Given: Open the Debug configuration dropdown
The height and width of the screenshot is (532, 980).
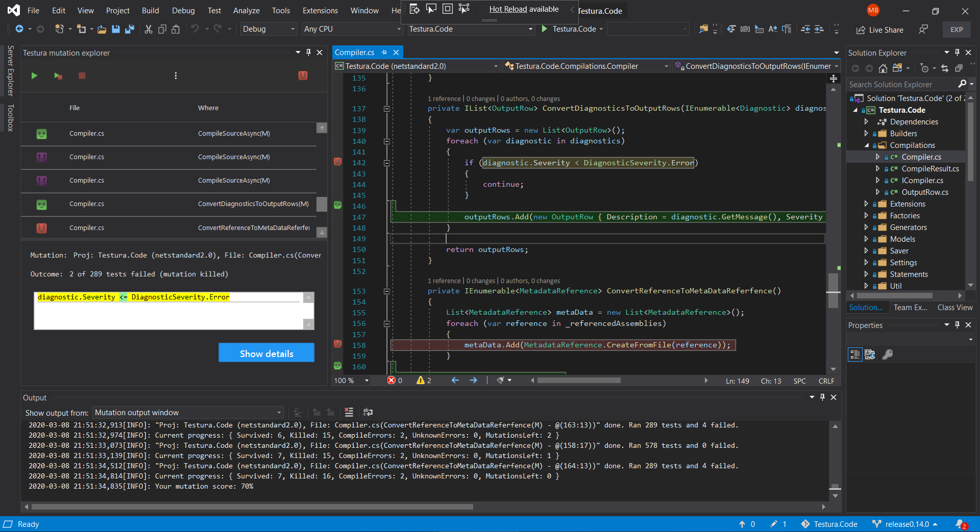Looking at the screenshot, I should [x=268, y=29].
